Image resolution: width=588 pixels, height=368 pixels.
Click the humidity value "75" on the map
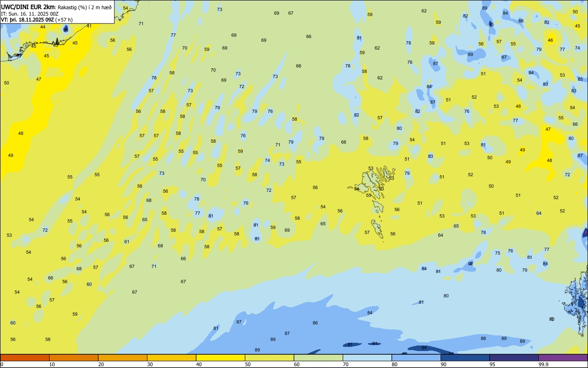498,253
